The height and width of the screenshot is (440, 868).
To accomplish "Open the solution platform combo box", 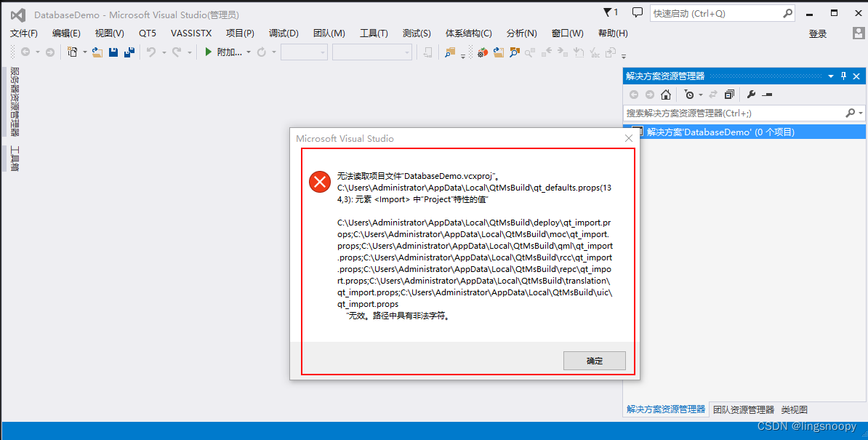I will click(x=372, y=52).
